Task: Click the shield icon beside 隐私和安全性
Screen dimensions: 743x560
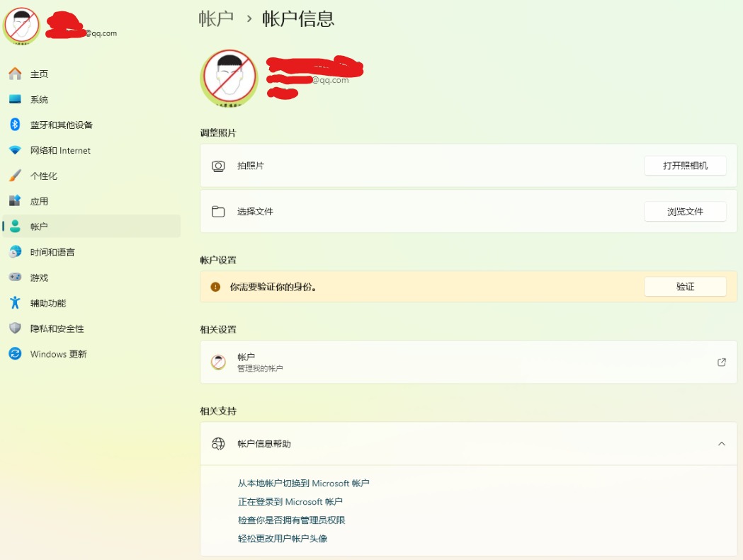Action: pyautogui.click(x=15, y=328)
